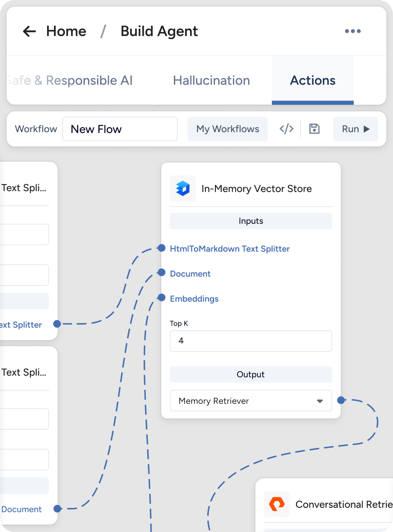The image size is (393, 532).
Task: Select the HtmlToMarkdown Text Splitter input label
Action: click(230, 249)
